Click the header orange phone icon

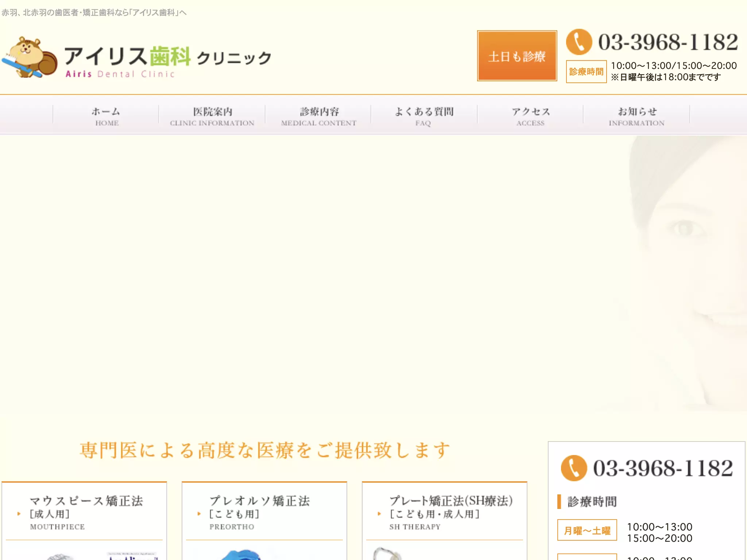click(579, 42)
